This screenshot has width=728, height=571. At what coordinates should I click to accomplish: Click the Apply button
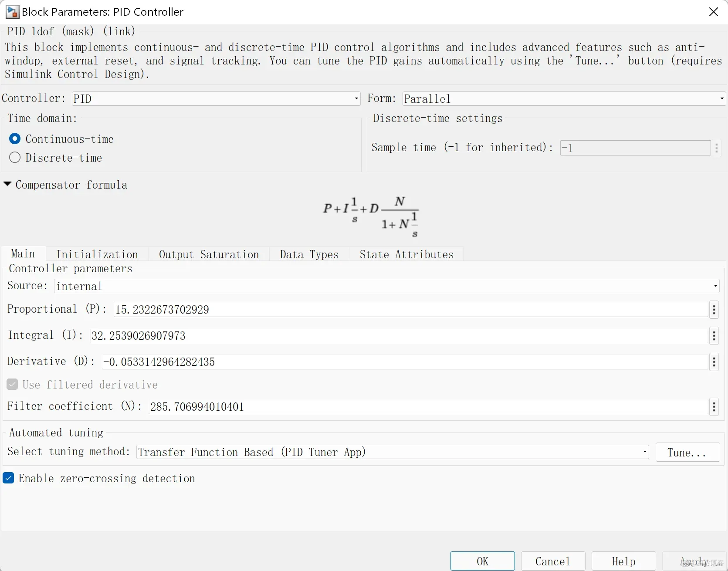[x=694, y=561]
